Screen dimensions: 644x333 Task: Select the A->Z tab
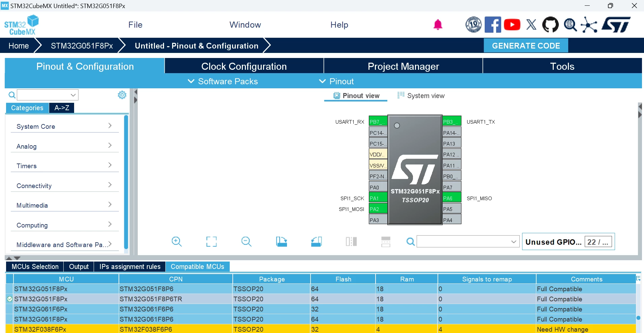(x=62, y=108)
